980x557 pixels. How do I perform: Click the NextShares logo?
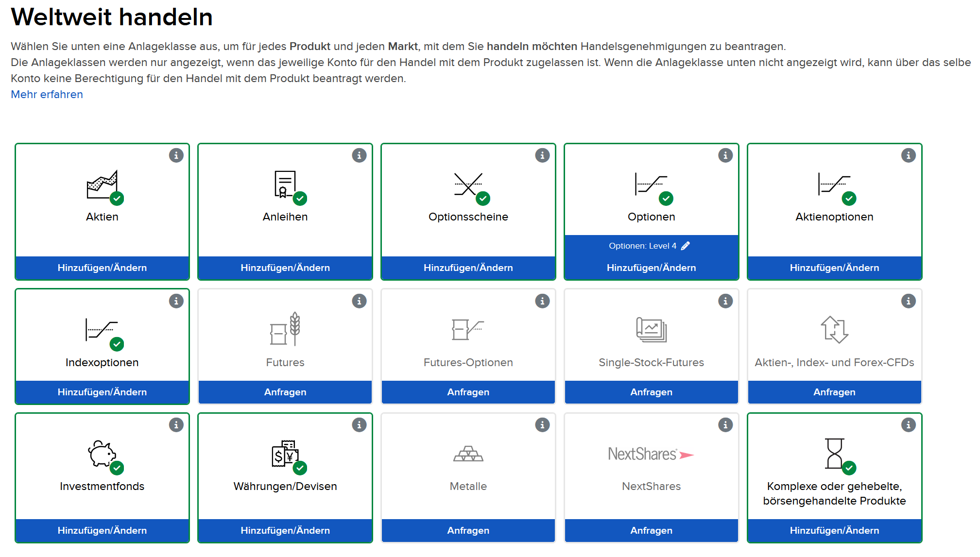point(651,455)
